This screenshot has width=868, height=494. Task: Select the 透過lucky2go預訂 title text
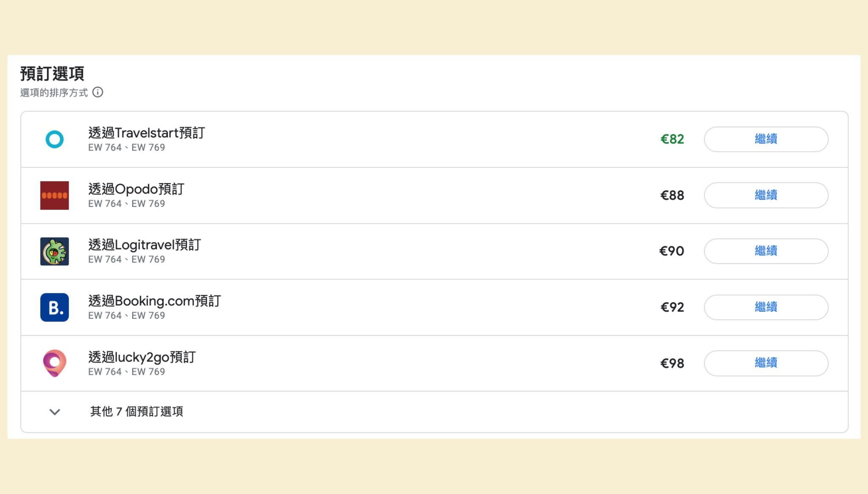coord(142,357)
